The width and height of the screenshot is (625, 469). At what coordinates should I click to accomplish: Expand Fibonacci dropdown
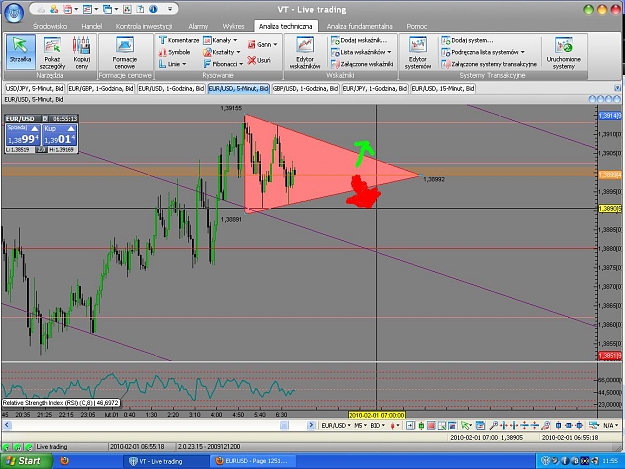241,64
